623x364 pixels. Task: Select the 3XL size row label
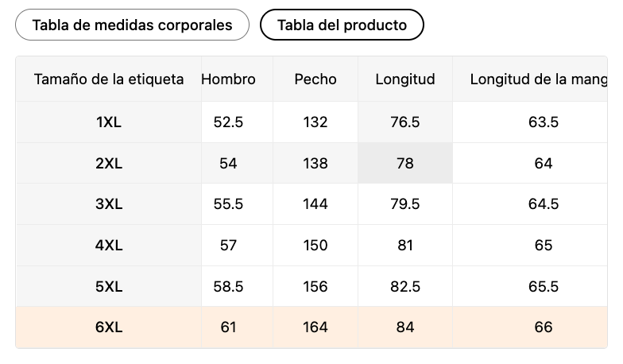pos(109,204)
